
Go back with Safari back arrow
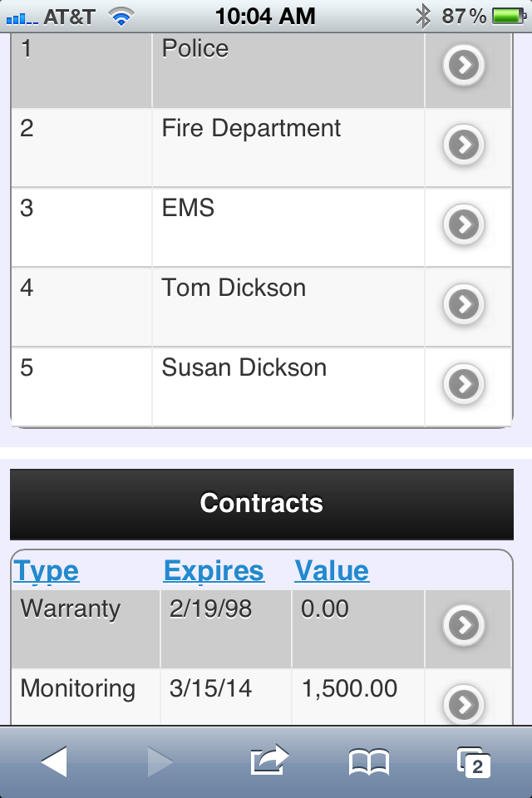[x=54, y=761]
